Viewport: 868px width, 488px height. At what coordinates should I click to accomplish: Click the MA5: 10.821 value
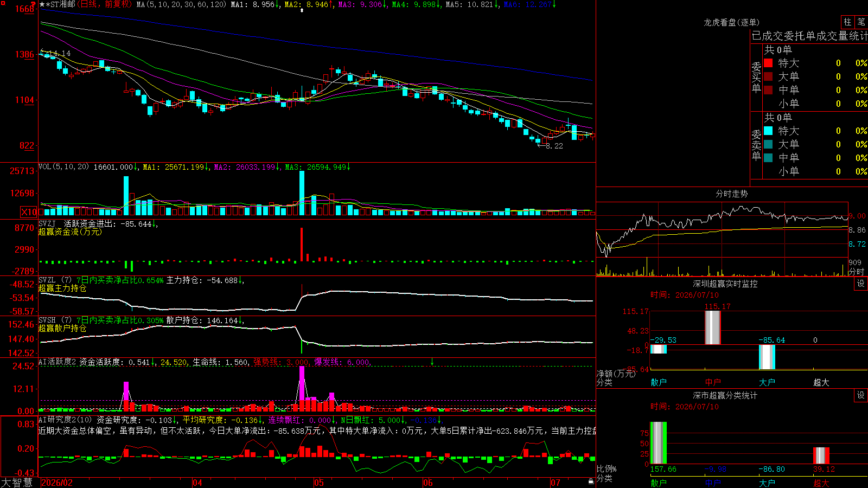pos(472,4)
